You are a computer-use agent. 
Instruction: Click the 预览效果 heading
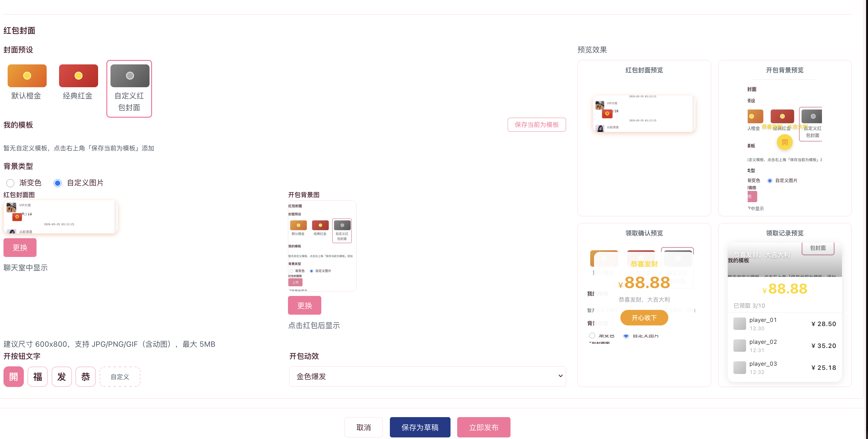pos(592,50)
